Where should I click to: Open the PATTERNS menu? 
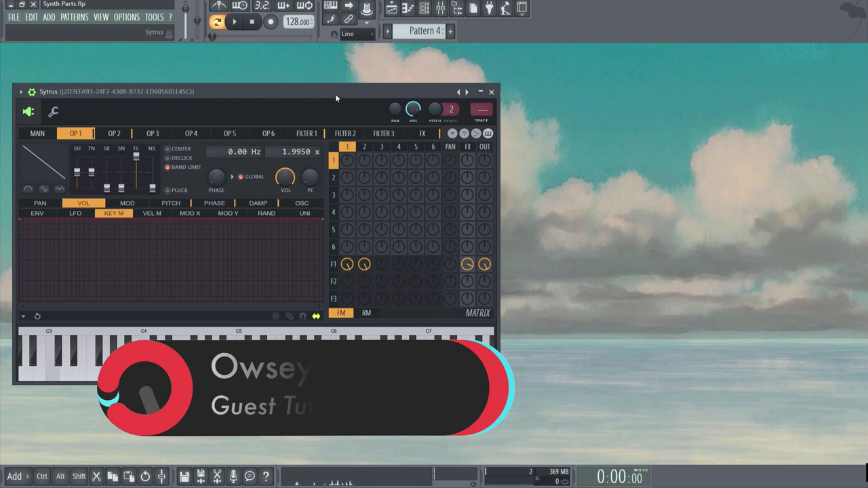click(74, 17)
